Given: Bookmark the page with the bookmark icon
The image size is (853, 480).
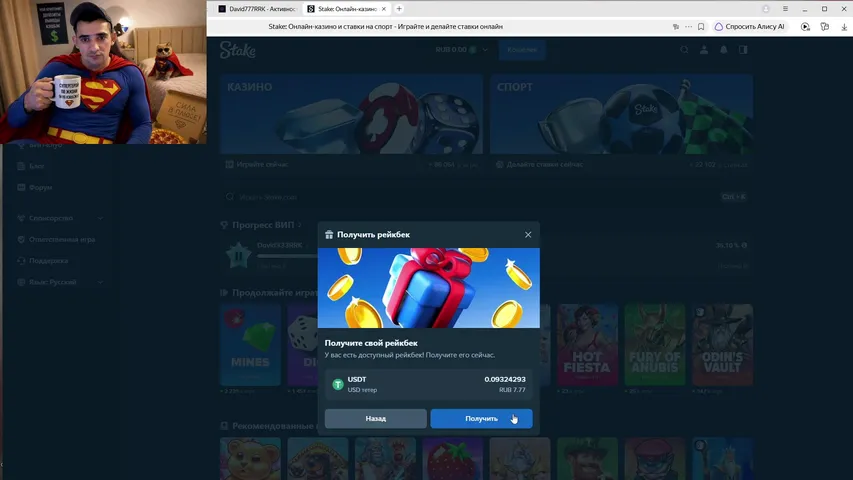Looking at the screenshot, I should pos(701,26).
